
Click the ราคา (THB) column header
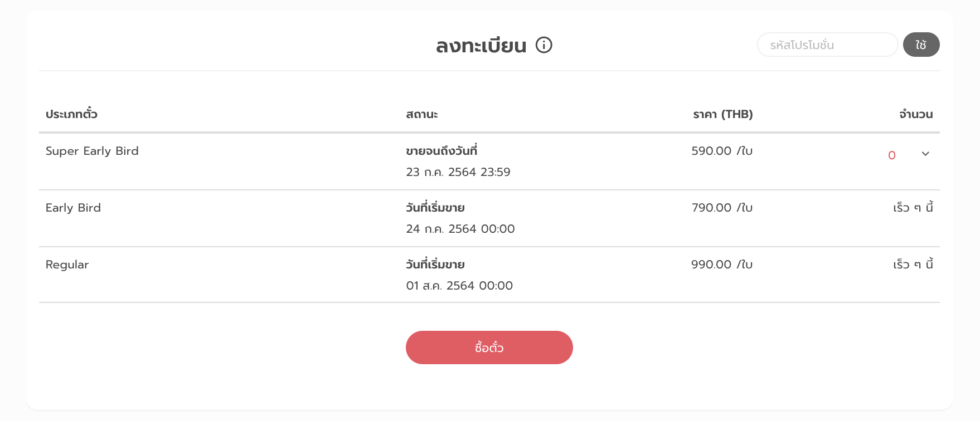[x=722, y=114]
